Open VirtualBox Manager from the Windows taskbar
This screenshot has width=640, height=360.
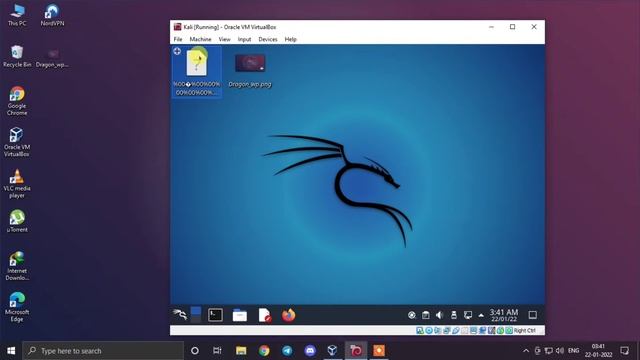pyautogui.click(x=332, y=351)
